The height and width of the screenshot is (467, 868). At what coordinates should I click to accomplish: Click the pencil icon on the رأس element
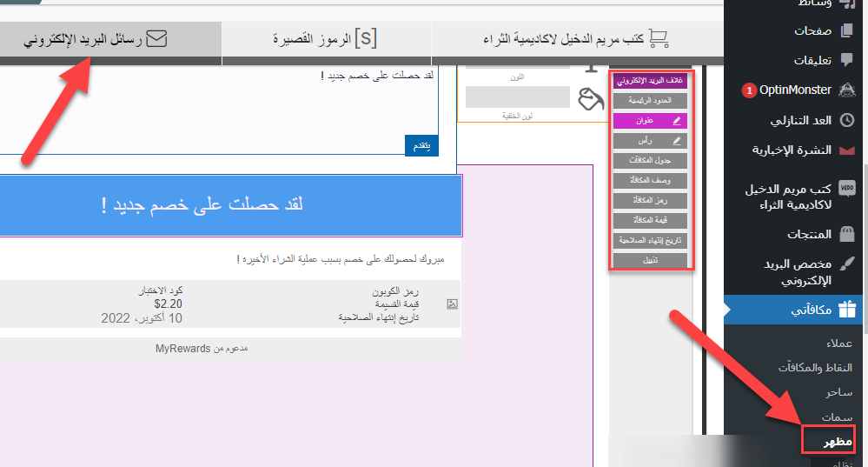pyautogui.click(x=677, y=140)
